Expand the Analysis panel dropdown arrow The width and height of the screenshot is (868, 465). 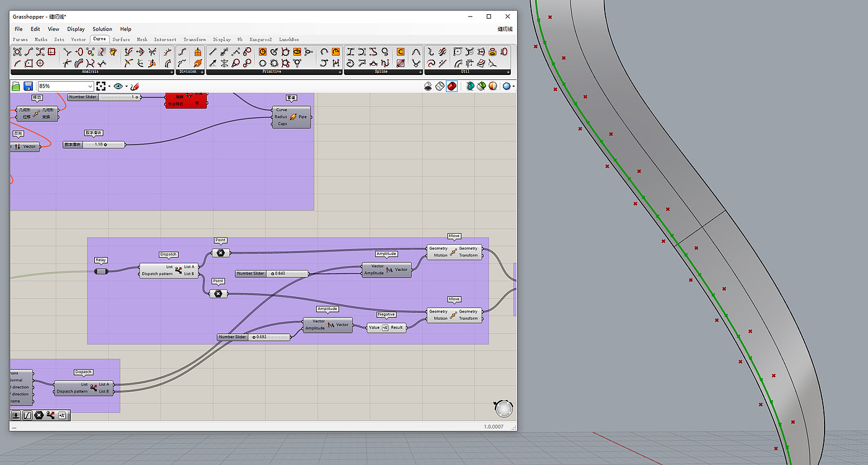pyautogui.click(x=172, y=72)
